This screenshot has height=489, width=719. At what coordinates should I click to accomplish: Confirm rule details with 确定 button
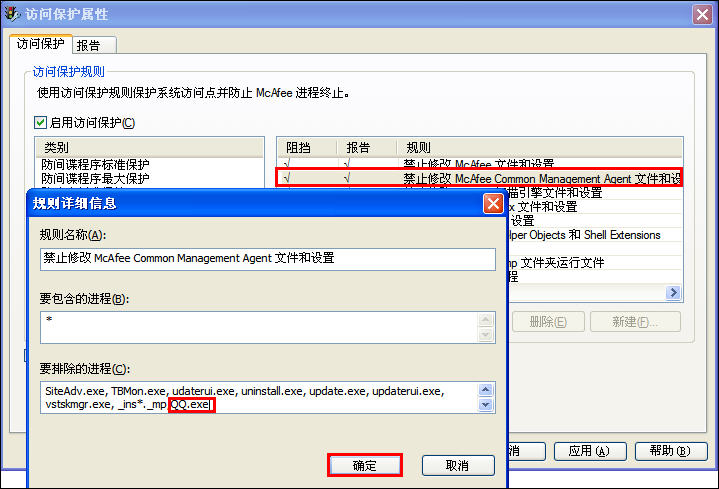[365, 465]
